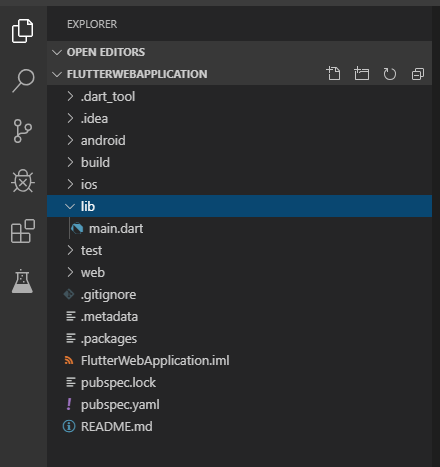Expand the .dart_tool folder

pyautogui.click(x=70, y=96)
